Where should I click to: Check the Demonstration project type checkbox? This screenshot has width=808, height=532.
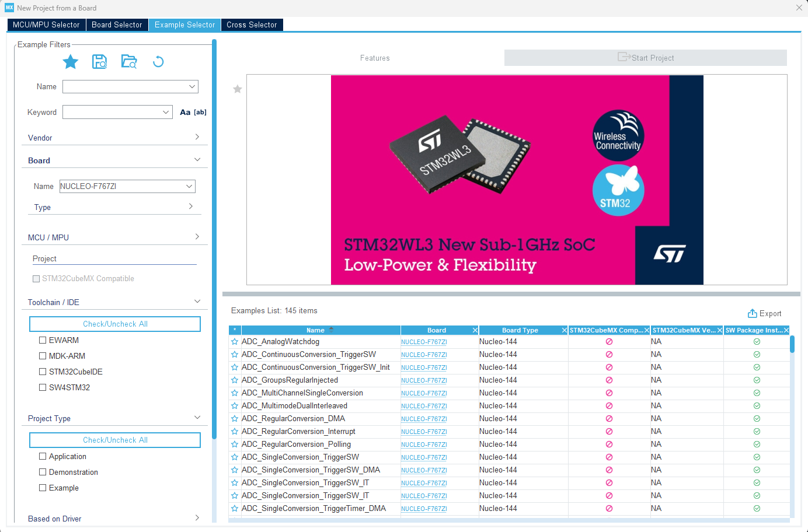pos(43,472)
